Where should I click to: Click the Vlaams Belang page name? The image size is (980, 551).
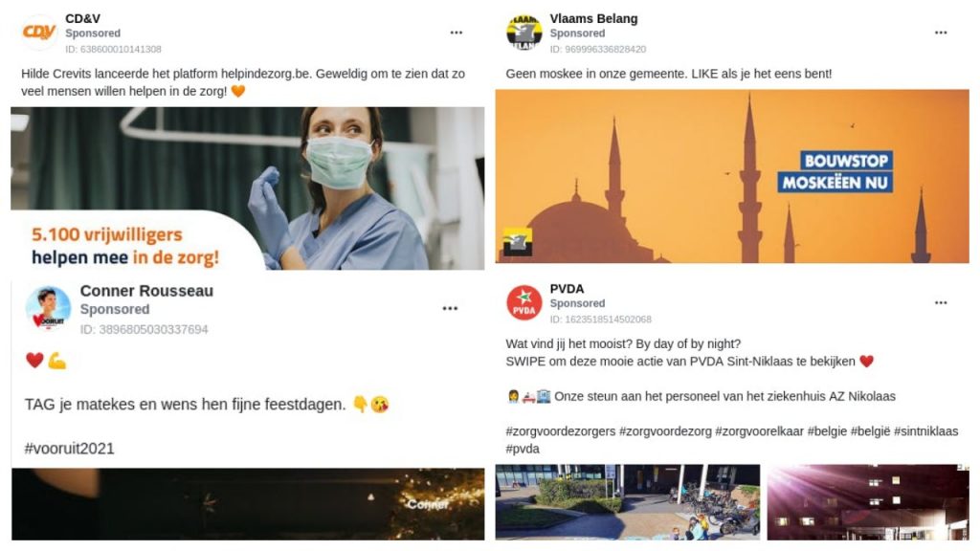[x=593, y=19]
